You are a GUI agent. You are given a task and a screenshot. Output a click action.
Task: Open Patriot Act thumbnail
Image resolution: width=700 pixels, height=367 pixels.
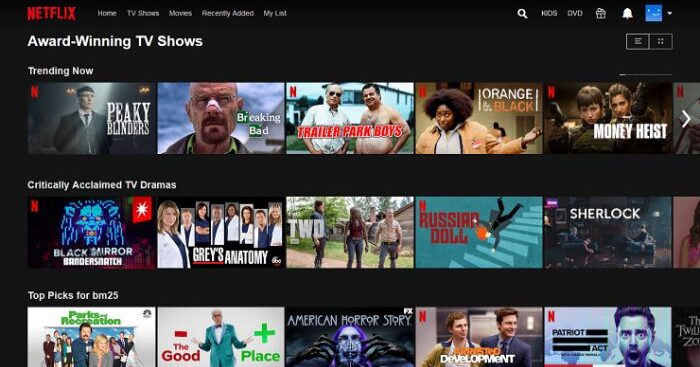pyautogui.click(x=608, y=337)
